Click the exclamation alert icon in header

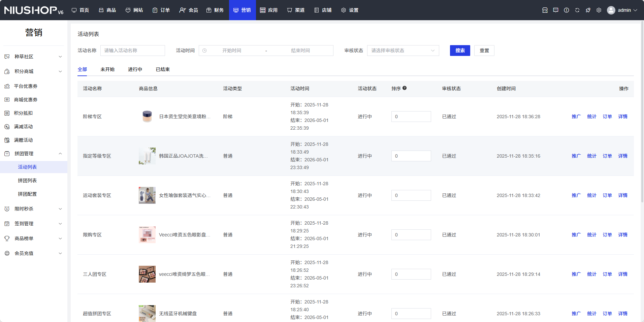click(567, 10)
